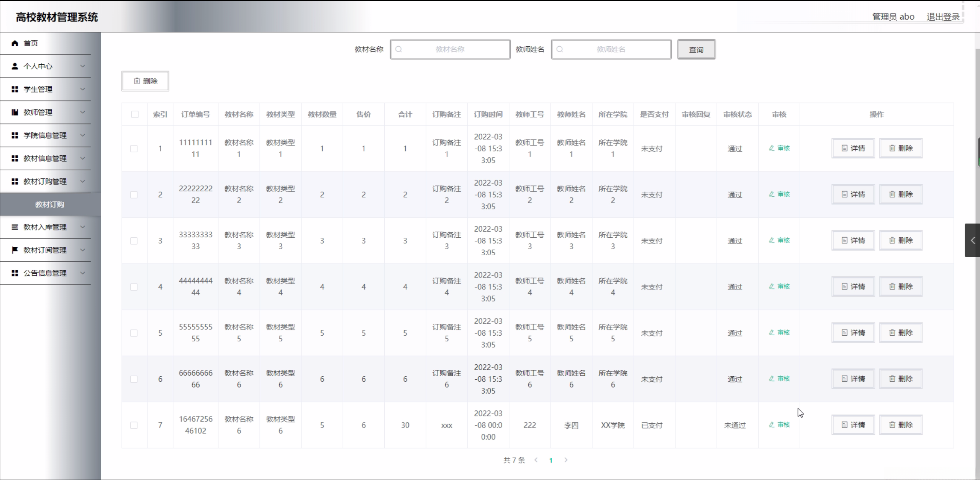
Task: Select the checkbox for order row 7
Action: pos(134,425)
